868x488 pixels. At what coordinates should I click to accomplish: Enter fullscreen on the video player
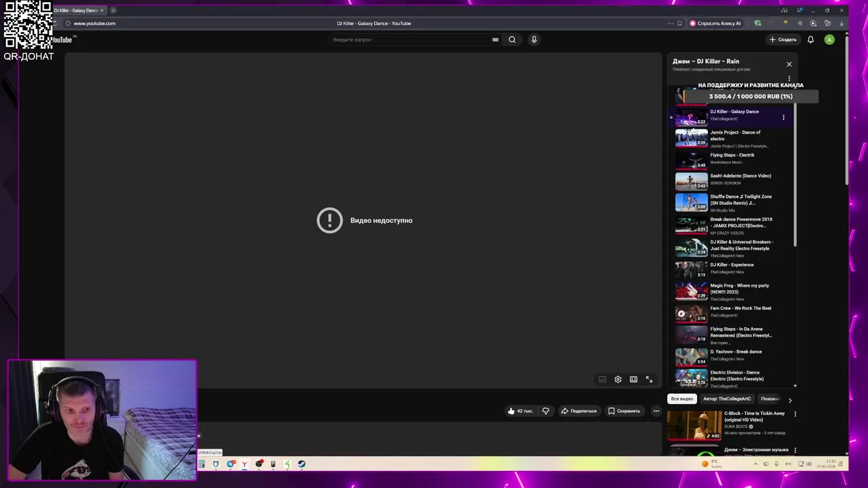point(649,380)
